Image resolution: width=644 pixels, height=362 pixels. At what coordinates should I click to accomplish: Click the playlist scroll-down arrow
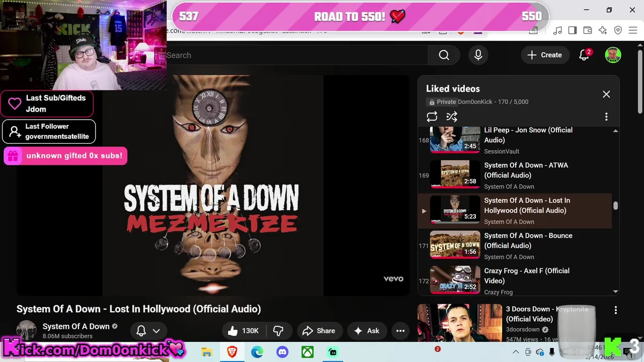point(615,291)
